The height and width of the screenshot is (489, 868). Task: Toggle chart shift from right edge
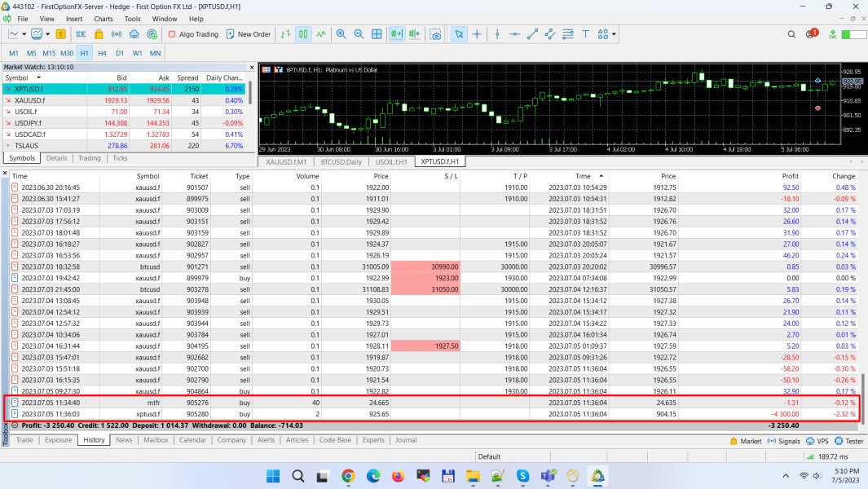[415, 34]
